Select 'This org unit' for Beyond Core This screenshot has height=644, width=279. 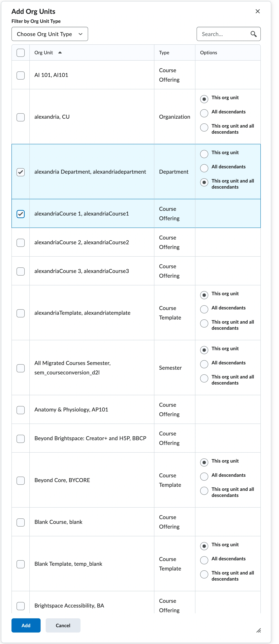pyautogui.click(x=204, y=462)
